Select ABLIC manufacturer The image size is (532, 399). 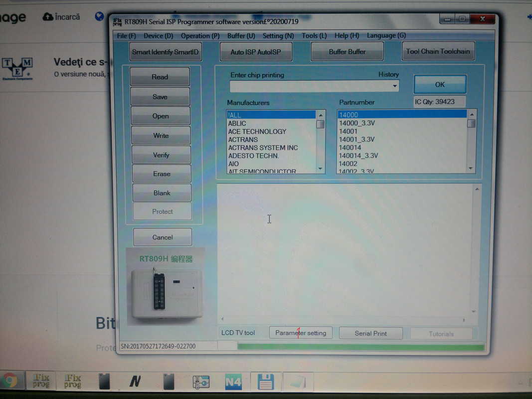coord(271,123)
